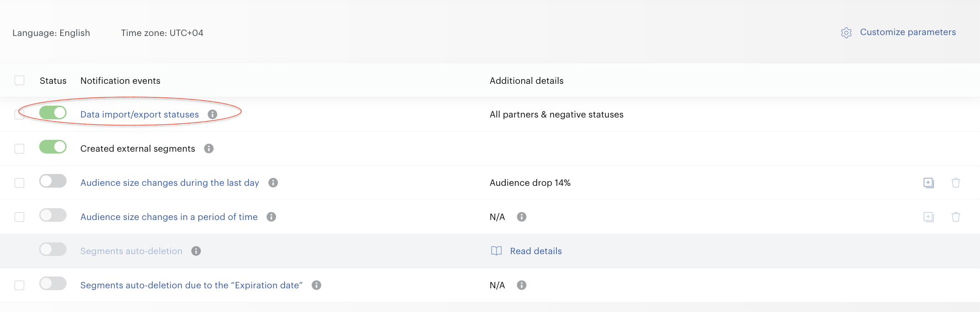980x312 pixels.
Task: Turn off Data import/export statuses toggle
Action: pos(53,113)
